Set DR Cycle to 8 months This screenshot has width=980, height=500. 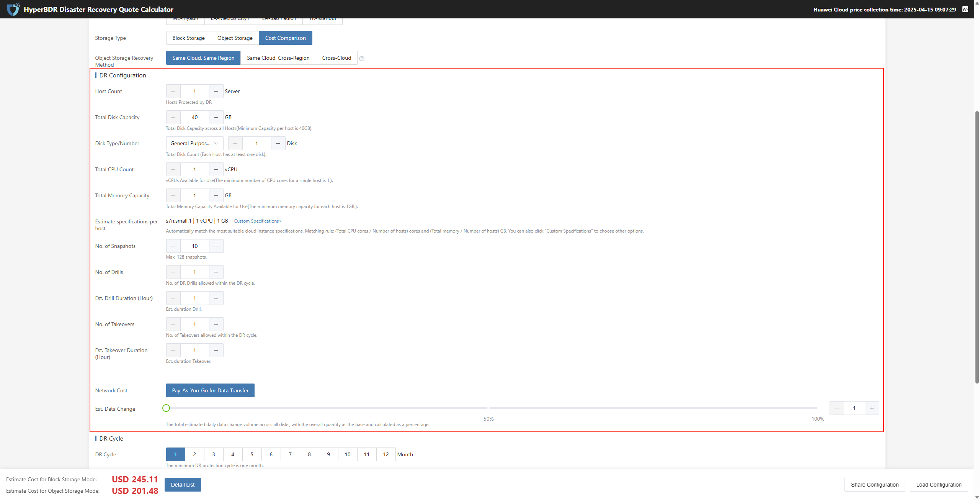[309, 454]
